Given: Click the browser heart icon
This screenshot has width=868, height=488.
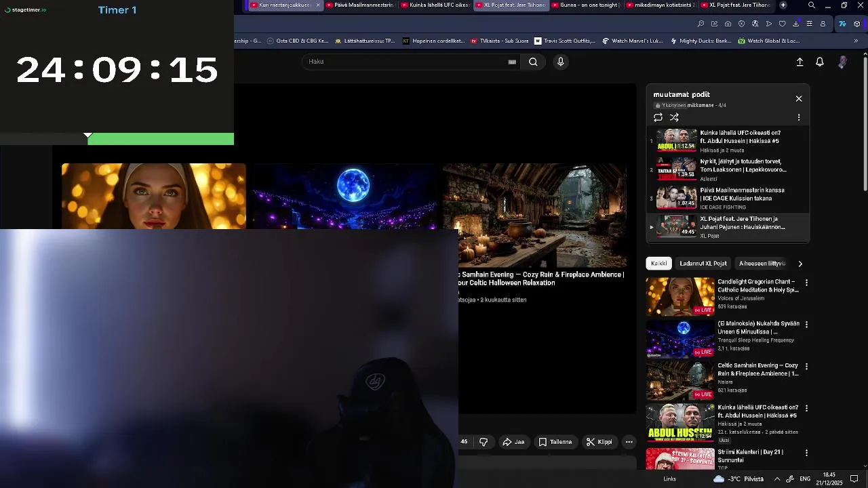Looking at the screenshot, I should point(782,24).
